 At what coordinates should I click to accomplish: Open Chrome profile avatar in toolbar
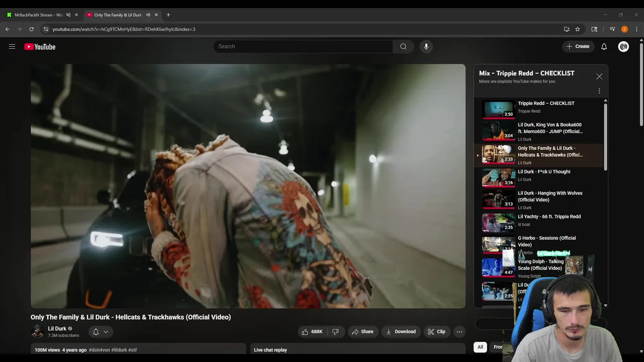tap(624, 29)
